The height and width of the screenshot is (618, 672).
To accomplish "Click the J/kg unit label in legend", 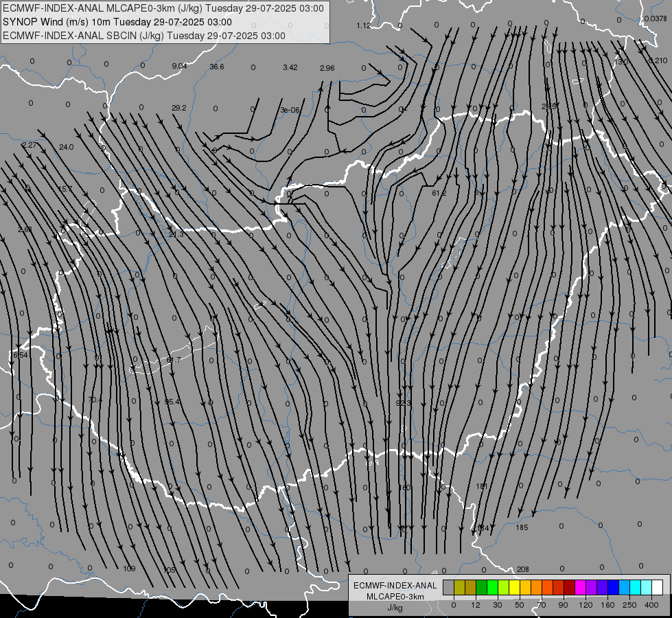I will pos(395,607).
